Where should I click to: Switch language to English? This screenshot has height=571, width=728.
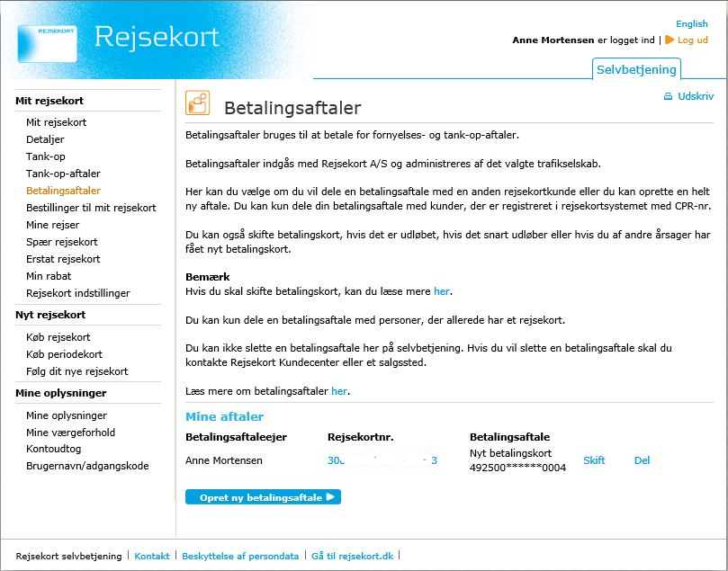tap(691, 24)
